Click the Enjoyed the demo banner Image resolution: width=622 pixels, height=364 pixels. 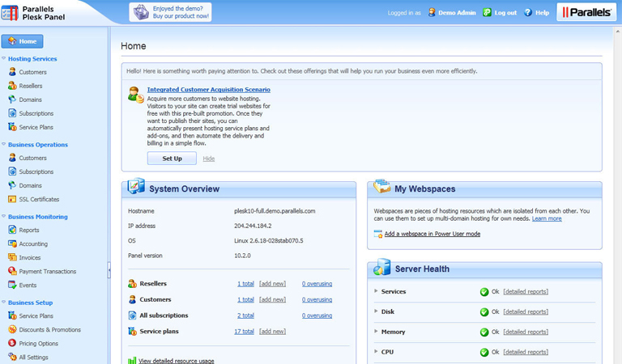pos(170,12)
